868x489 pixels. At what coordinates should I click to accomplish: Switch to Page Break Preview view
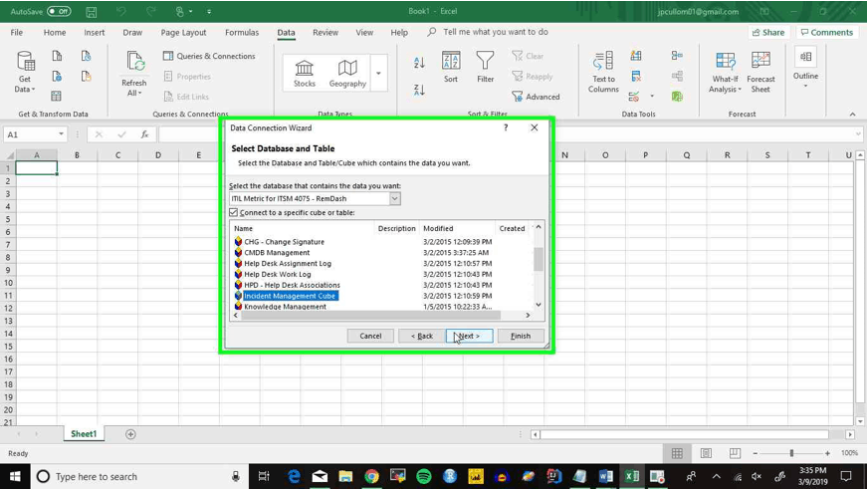735,453
